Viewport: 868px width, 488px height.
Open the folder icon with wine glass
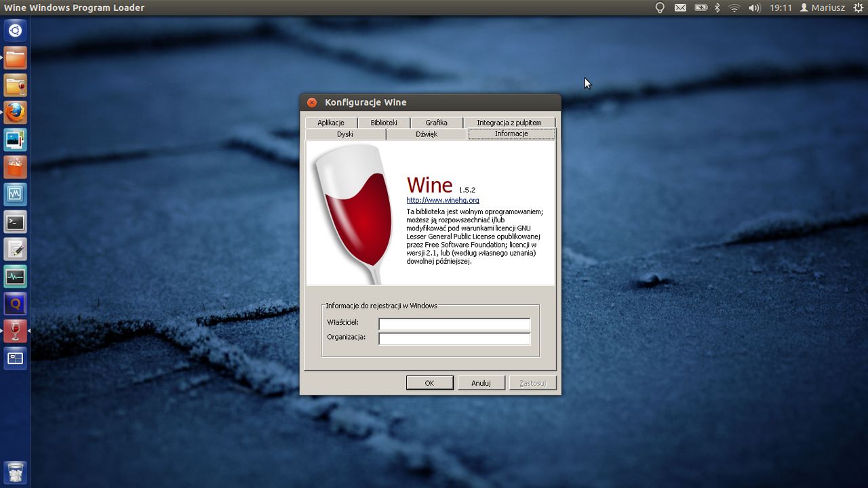click(x=16, y=85)
